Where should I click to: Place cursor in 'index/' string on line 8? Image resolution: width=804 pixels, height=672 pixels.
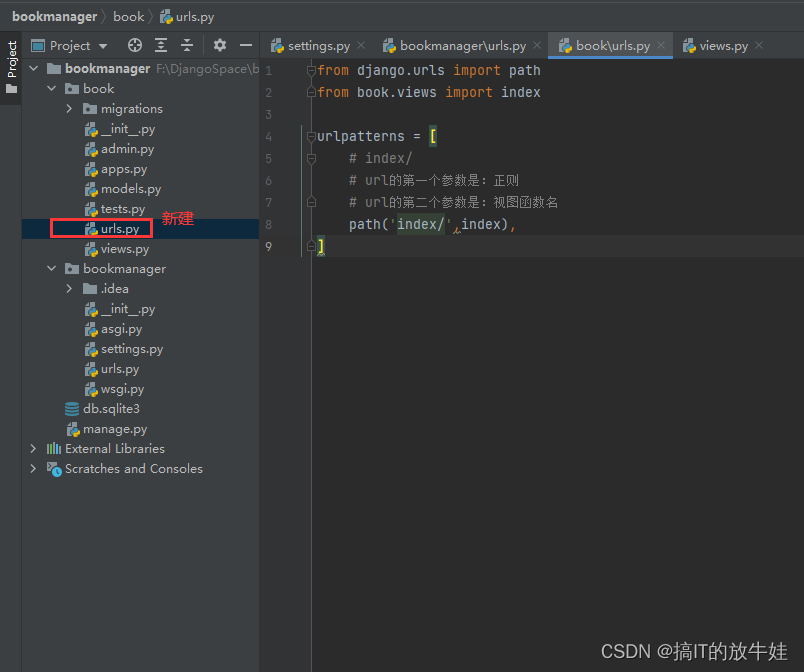420,225
